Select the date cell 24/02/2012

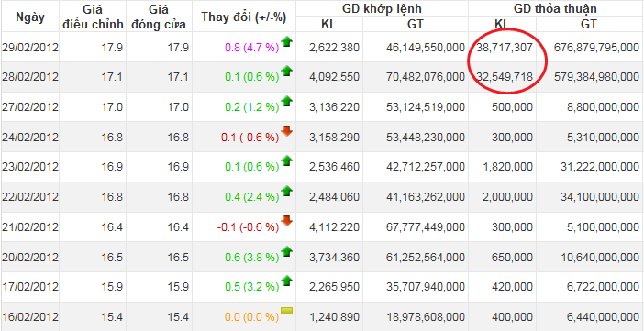(30, 138)
